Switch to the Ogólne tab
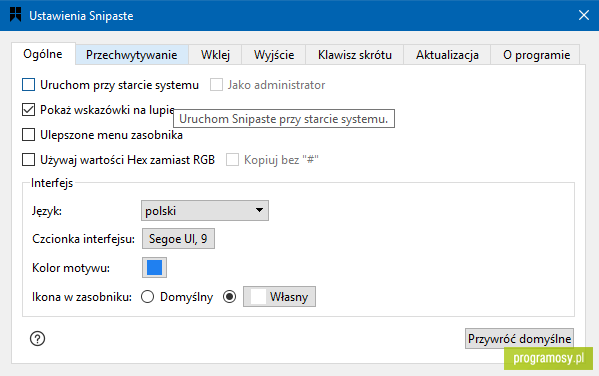The height and width of the screenshot is (376, 599). click(43, 54)
